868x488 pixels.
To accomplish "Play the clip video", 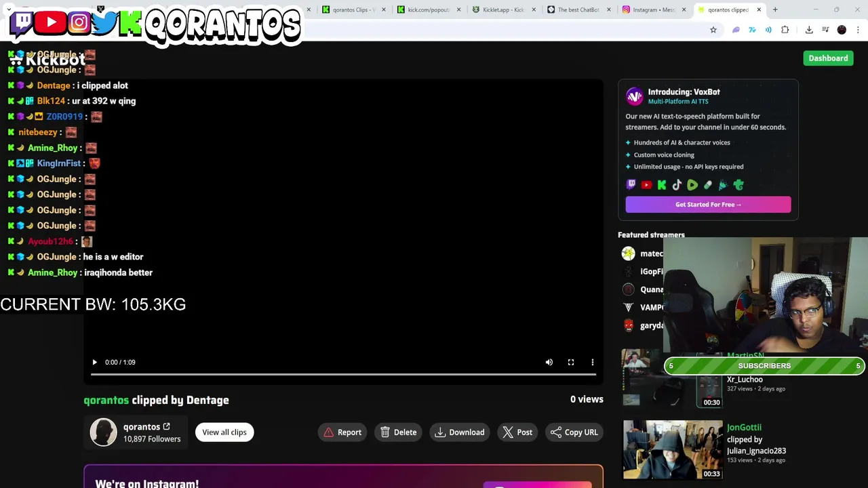I will (94, 362).
